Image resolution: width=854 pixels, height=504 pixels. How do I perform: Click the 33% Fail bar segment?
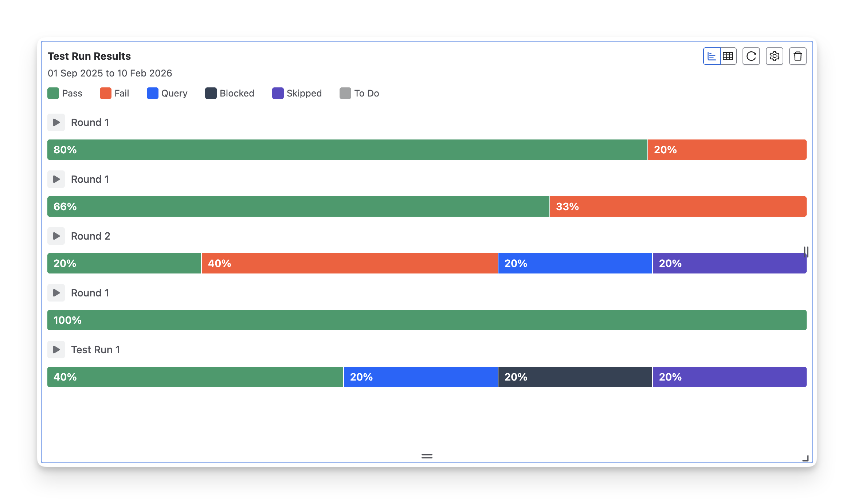[678, 206]
